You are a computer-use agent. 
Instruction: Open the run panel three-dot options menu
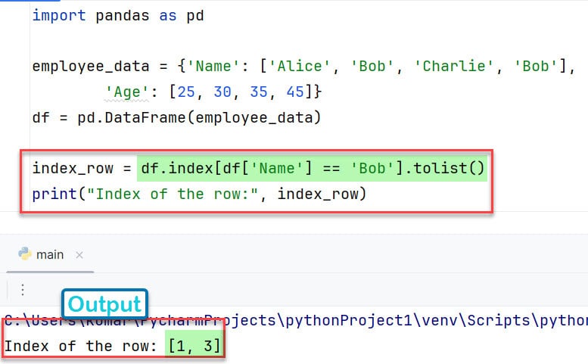[x=23, y=290]
